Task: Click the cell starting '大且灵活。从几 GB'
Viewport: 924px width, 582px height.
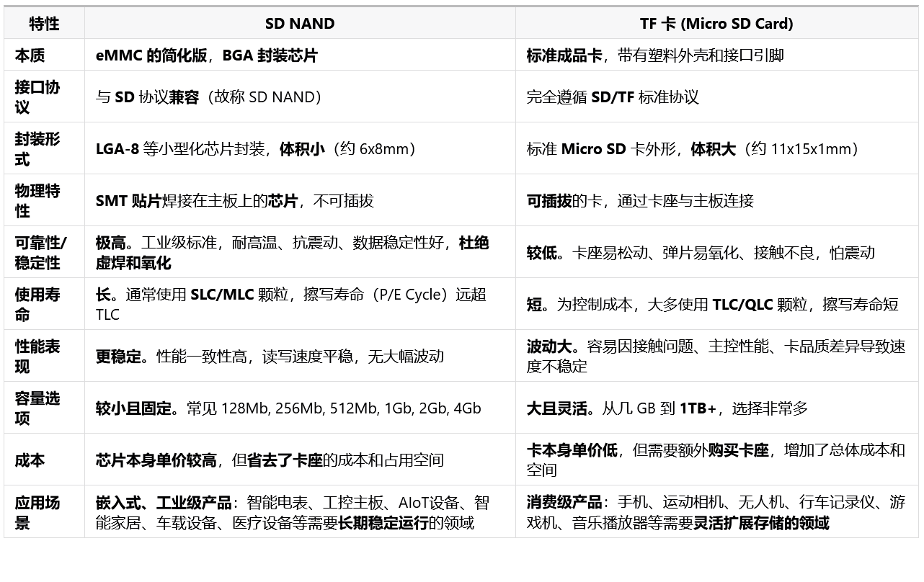Action: point(716,408)
